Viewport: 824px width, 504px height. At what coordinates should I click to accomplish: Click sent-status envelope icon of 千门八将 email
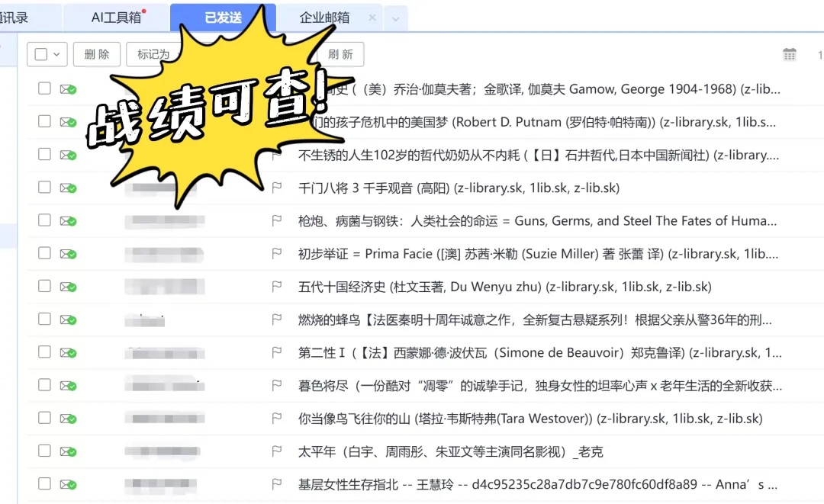coord(68,188)
